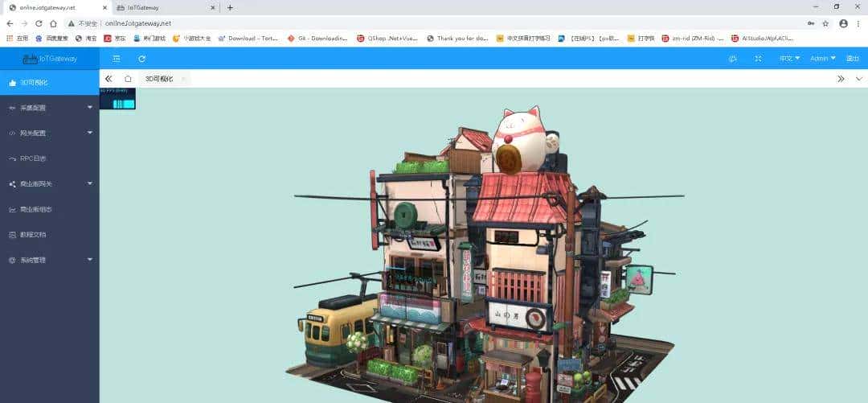868x403 pixels.
Task: Open the Chrome three-dot menu
Action: point(858,23)
